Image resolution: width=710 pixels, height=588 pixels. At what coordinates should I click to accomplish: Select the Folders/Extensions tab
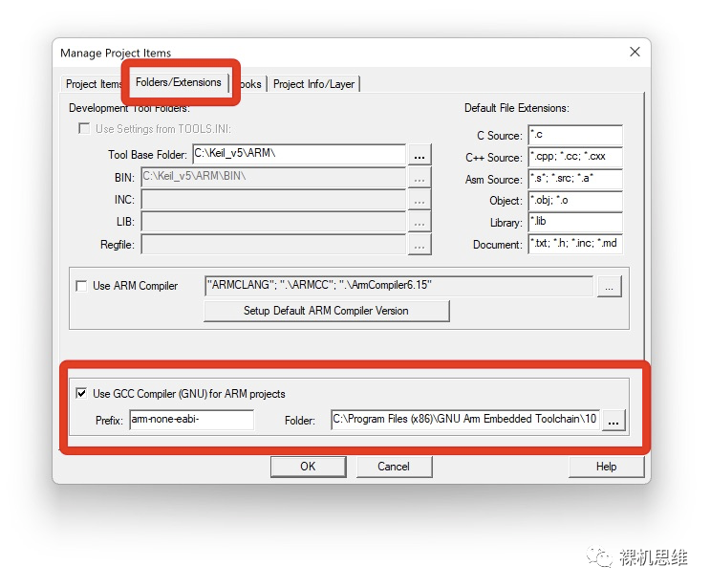[x=179, y=82]
